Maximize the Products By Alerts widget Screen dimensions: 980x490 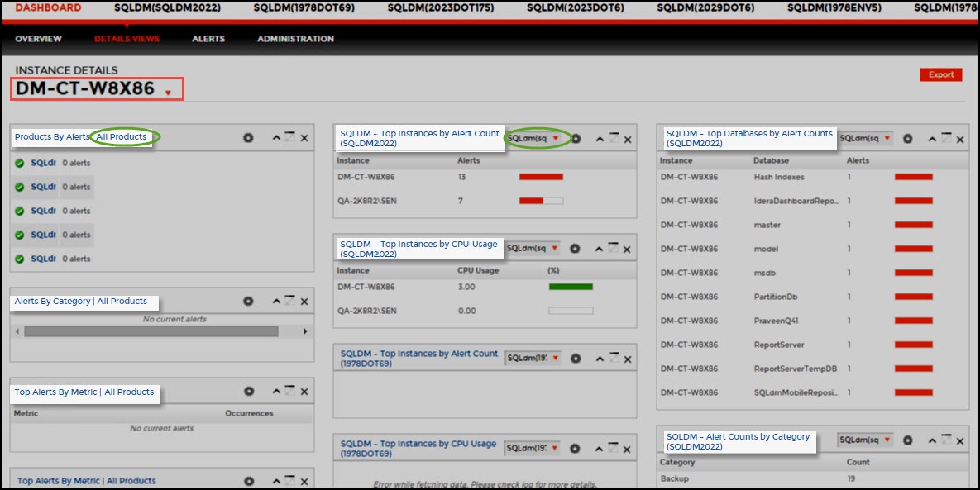tap(290, 136)
